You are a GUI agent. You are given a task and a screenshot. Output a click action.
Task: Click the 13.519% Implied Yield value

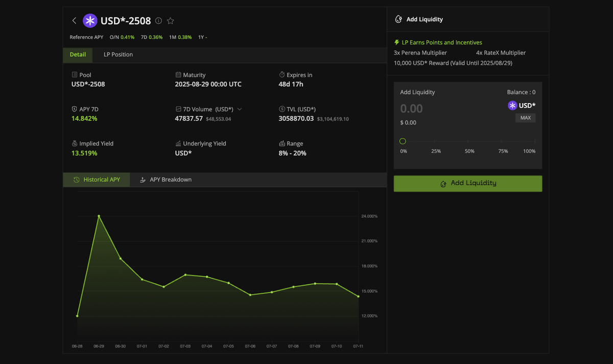click(x=84, y=153)
